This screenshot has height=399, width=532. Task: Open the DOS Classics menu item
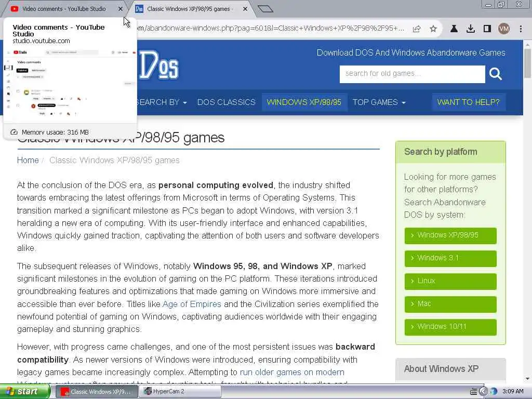(227, 102)
